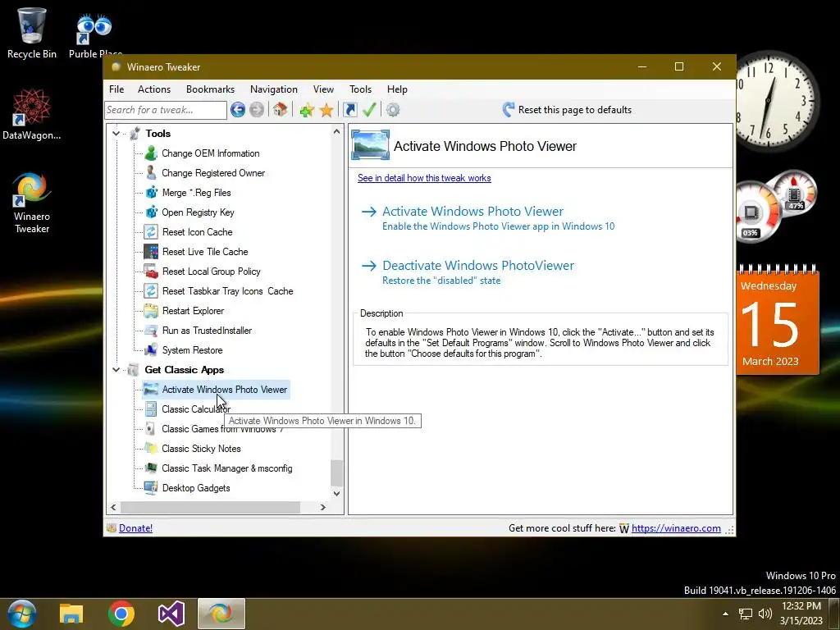Click the Run as TrustedInstaller icon

tap(151, 331)
